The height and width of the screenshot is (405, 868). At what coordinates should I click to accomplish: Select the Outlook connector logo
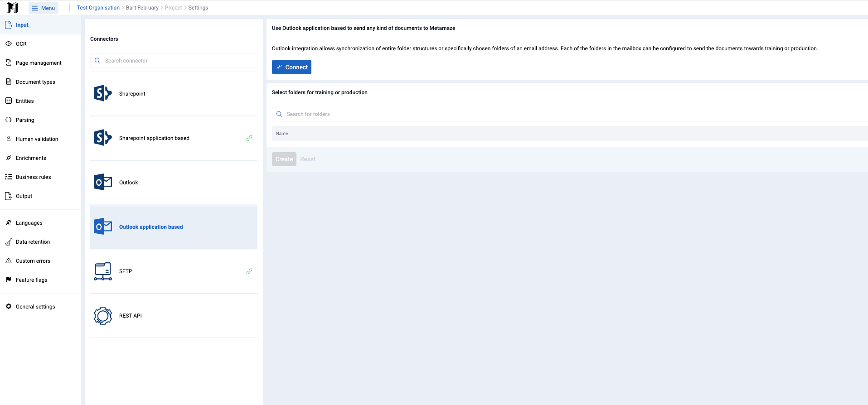click(102, 182)
